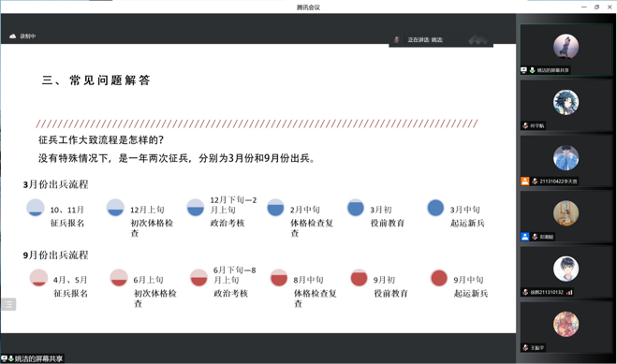Select the presenter's avatar tile at top

point(566,47)
